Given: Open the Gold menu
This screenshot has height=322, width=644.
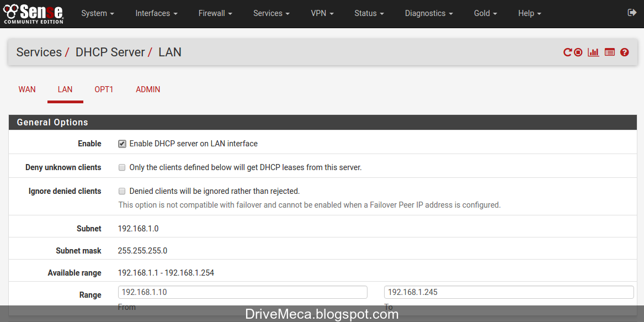Looking at the screenshot, I should point(485,13).
